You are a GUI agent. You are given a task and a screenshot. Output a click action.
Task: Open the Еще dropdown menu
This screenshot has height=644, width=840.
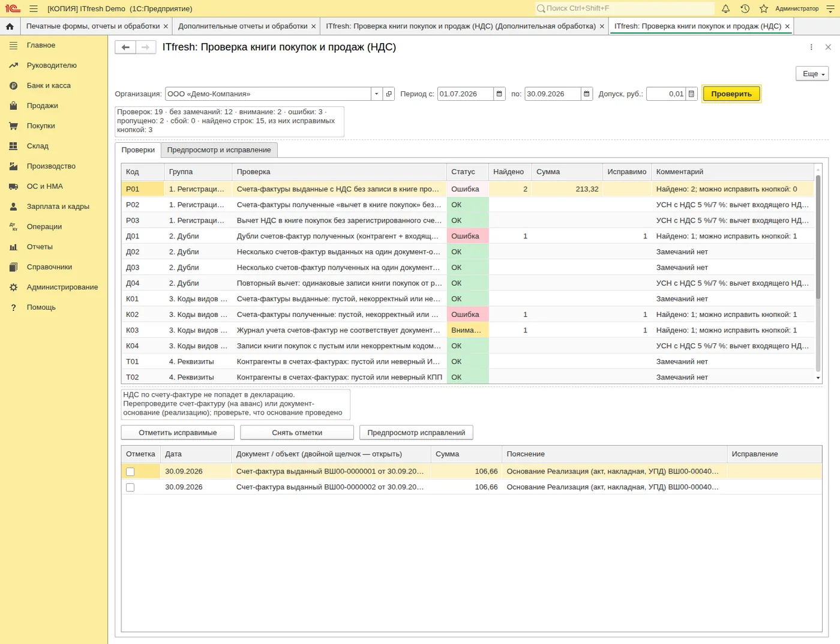[812, 74]
